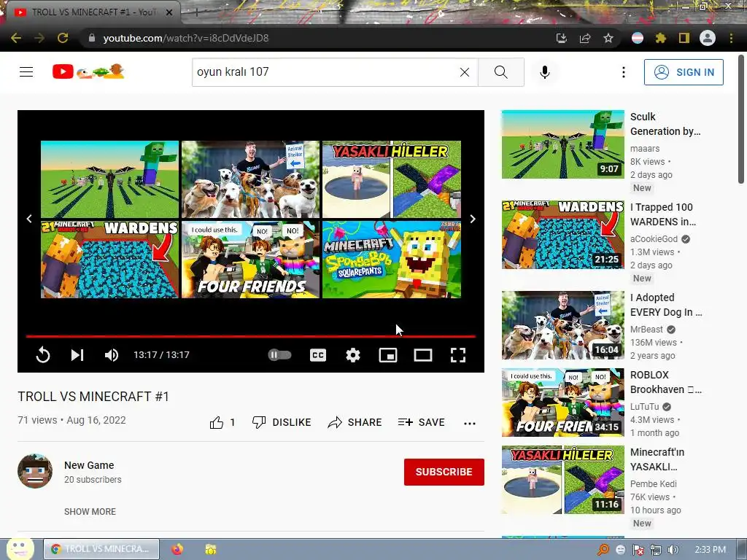Viewport: 747px width, 560px height.
Task: Click the New Game channel name
Action: pos(89,465)
